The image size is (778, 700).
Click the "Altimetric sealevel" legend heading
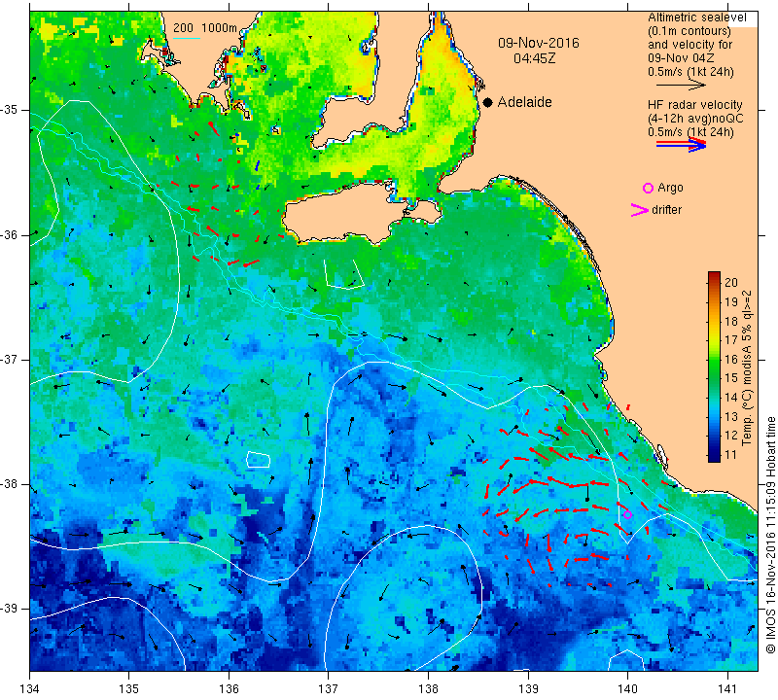697,17
